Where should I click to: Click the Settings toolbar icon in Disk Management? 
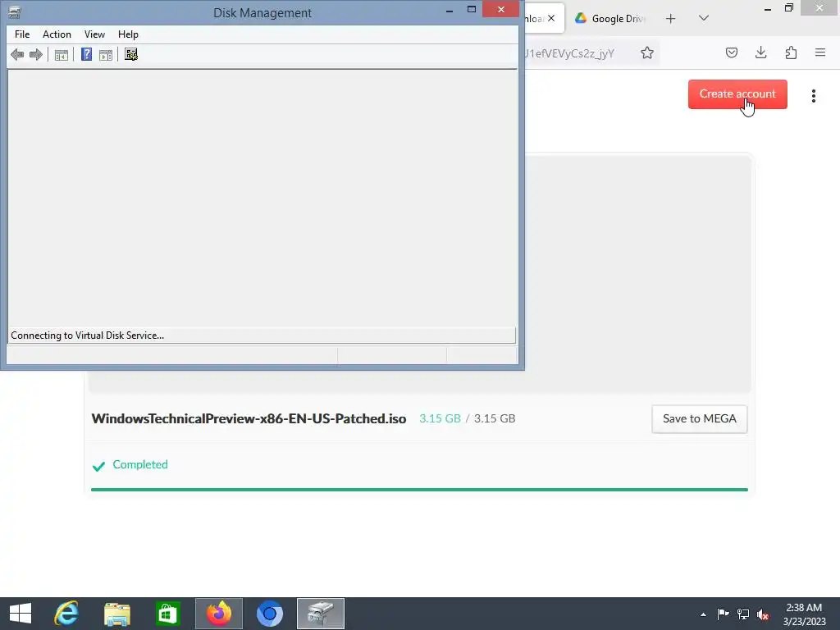pyautogui.click(x=131, y=55)
